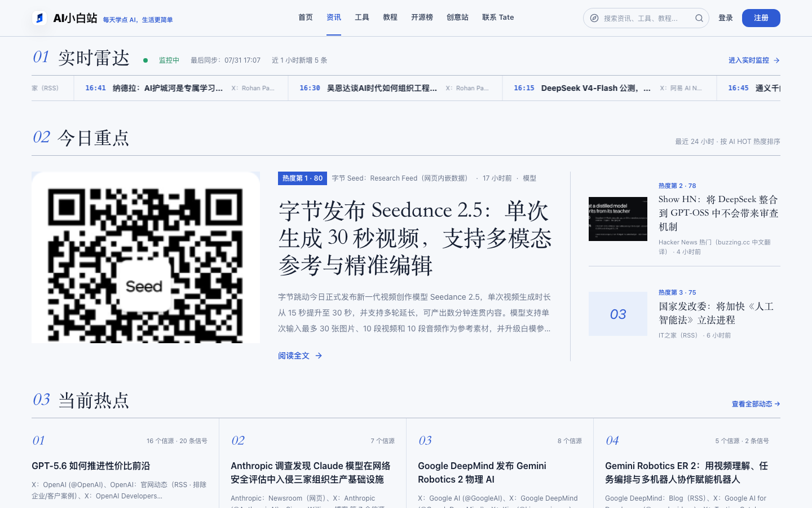This screenshot has width=812, height=508.
Task: Click the 热度第 1 · 80 badge
Action: point(302,178)
